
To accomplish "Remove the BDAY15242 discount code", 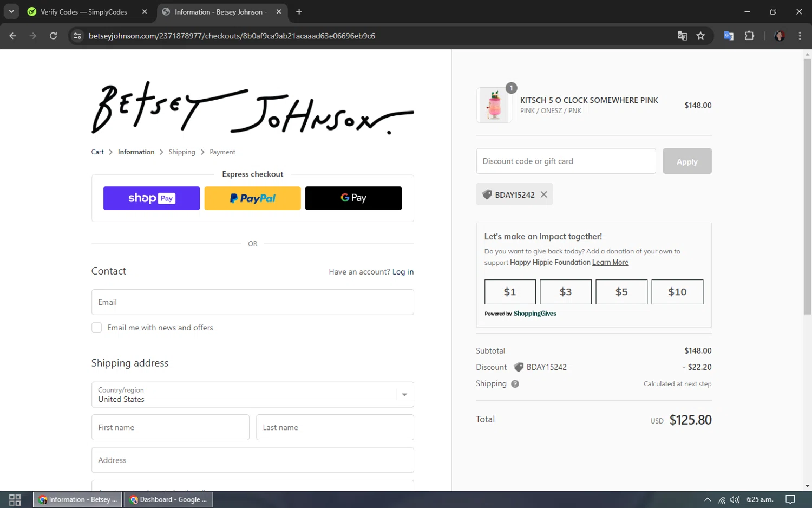I will point(543,194).
